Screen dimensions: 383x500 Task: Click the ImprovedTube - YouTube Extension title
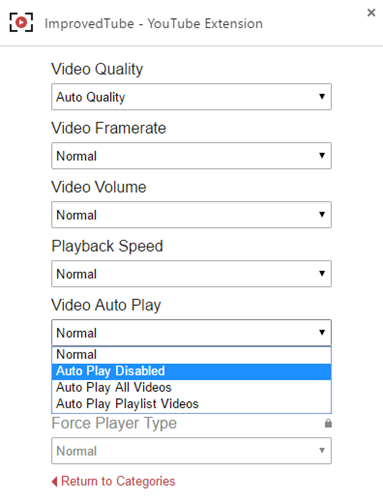coord(154,24)
